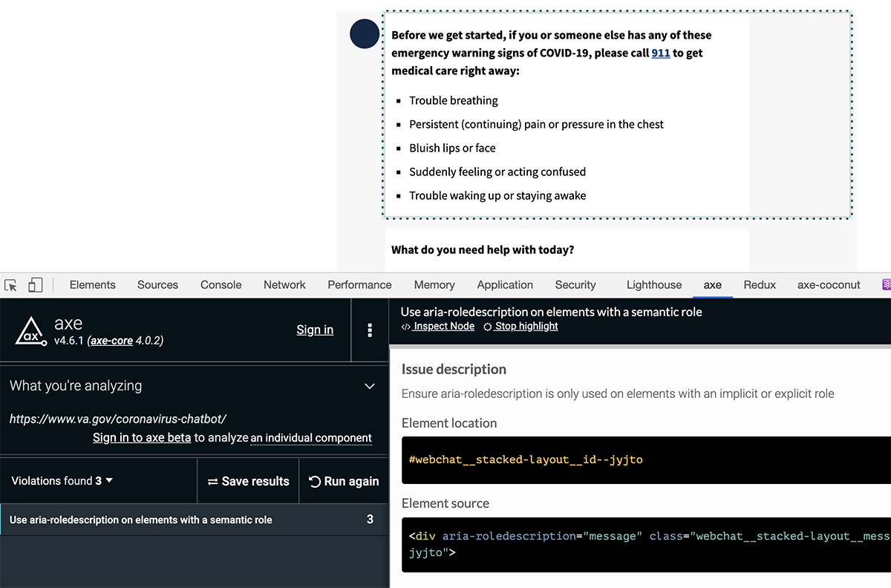891x588 pixels.
Task: Switch to the Elements tab
Action: 92,284
